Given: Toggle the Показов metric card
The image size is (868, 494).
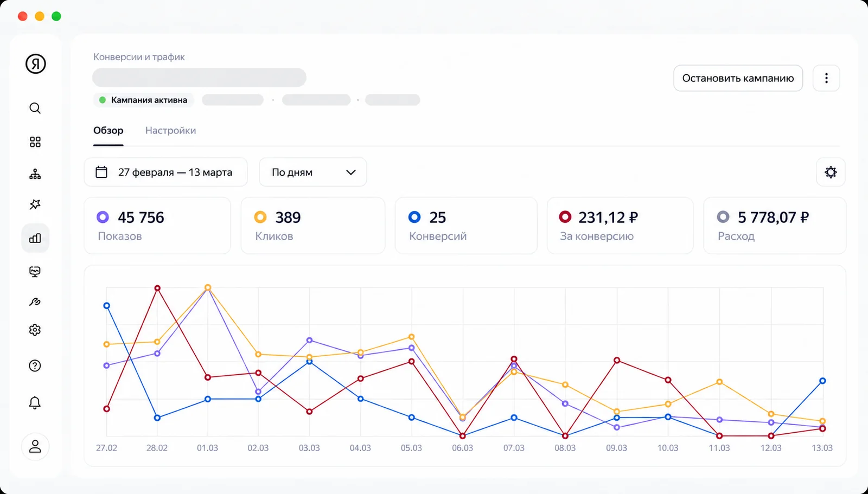Looking at the screenshot, I should 157,226.
